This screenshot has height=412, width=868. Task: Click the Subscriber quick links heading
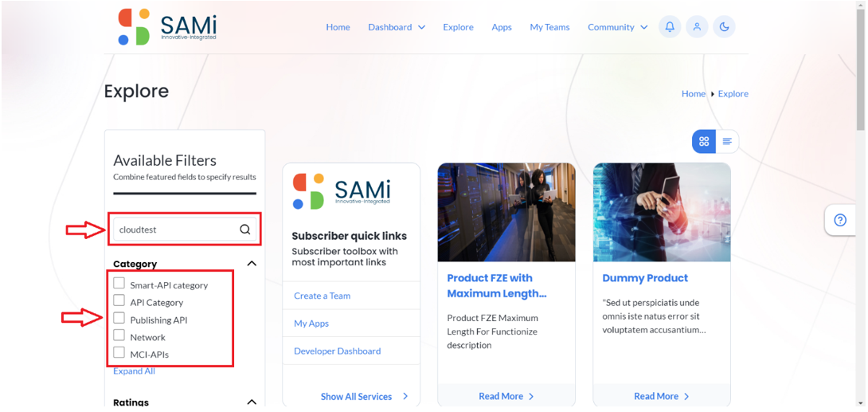[x=350, y=236]
